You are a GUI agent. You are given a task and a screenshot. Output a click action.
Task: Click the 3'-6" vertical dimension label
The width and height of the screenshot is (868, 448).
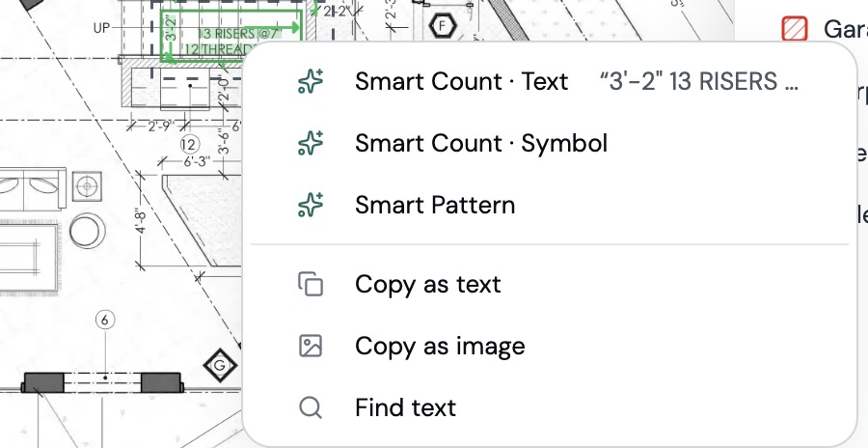click(x=224, y=141)
